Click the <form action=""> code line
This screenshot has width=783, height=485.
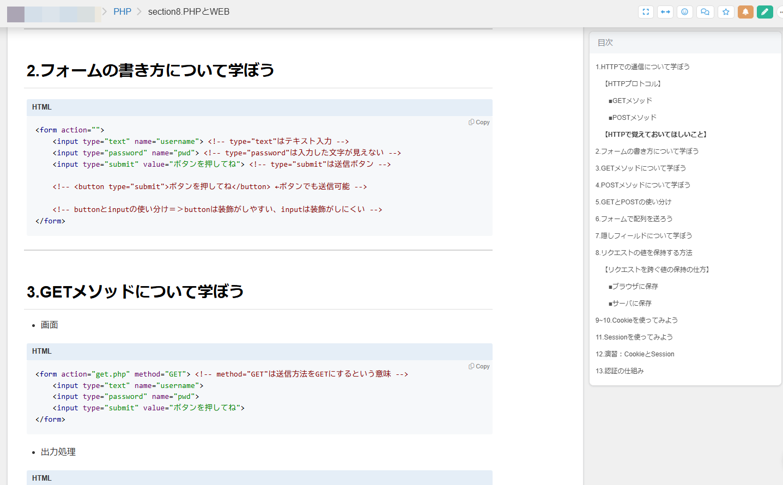click(x=69, y=130)
